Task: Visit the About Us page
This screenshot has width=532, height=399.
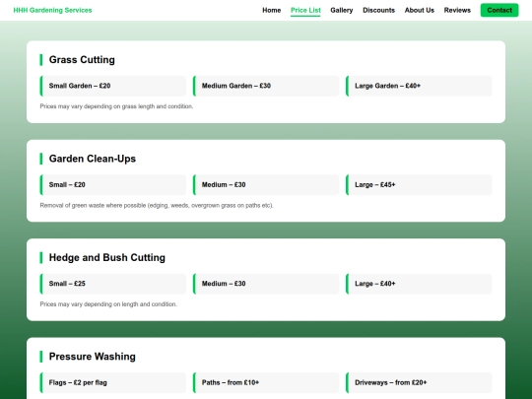Action: click(x=420, y=10)
